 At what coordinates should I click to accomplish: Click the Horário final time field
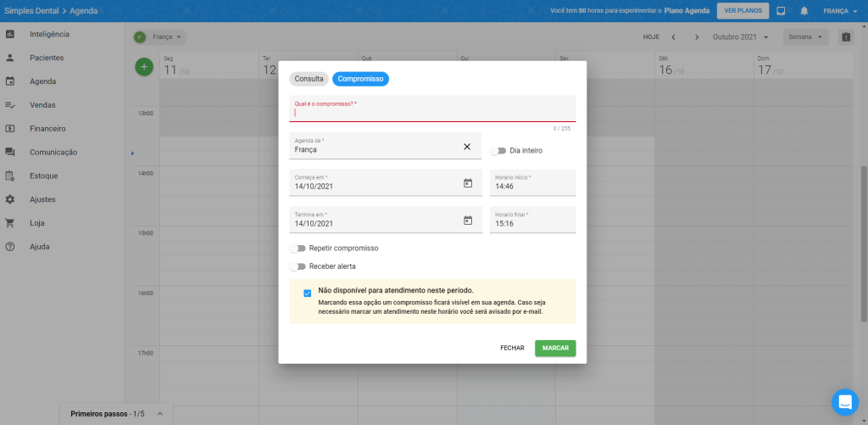pos(532,220)
